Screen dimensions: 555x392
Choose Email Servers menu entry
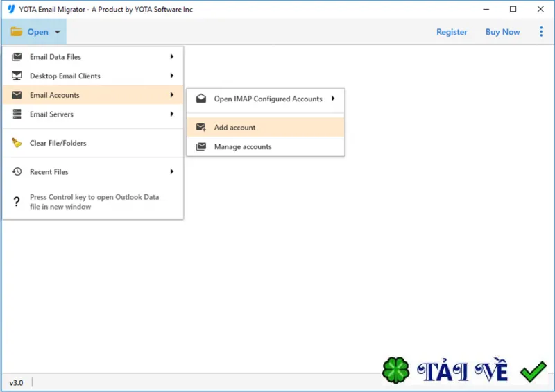pyautogui.click(x=93, y=114)
